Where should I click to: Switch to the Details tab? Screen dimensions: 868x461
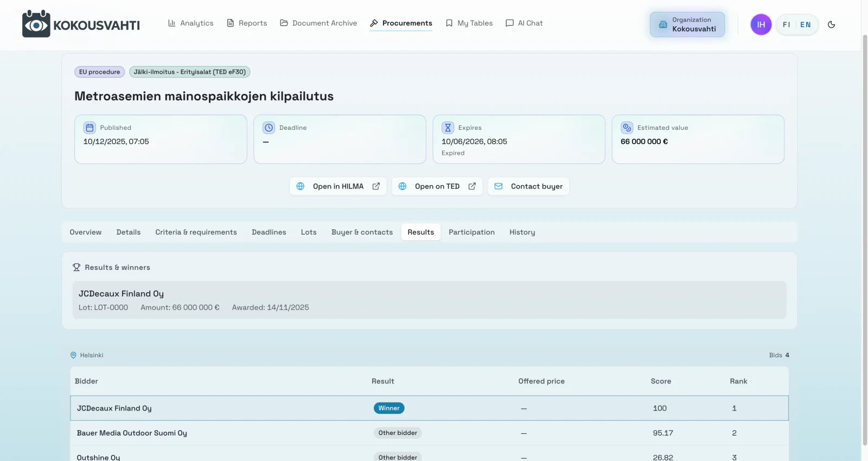pyautogui.click(x=129, y=232)
